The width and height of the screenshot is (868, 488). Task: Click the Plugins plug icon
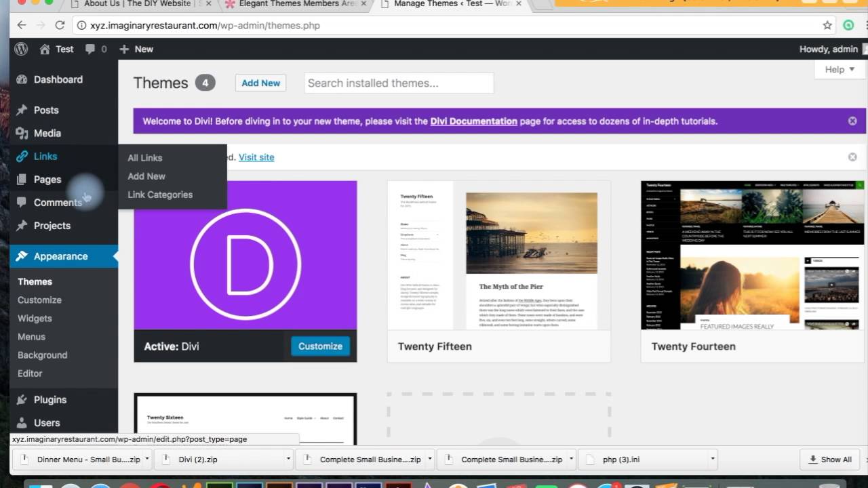point(22,399)
